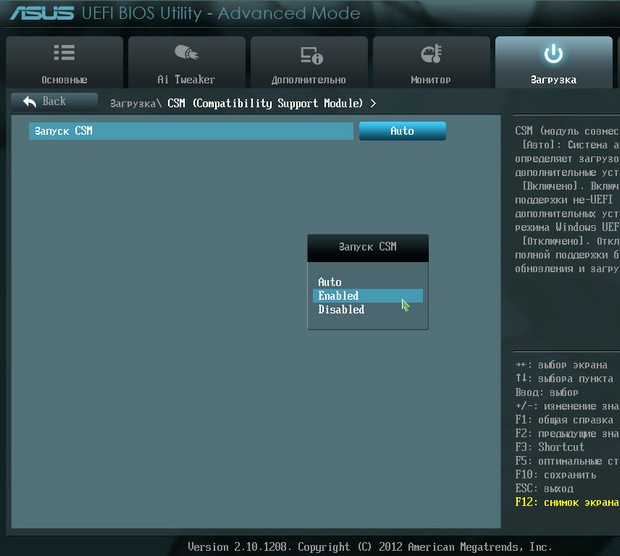Screen dimensions: 620x556
Task: Choose Enabled in the Запуск CSM popup
Action: (x=368, y=296)
